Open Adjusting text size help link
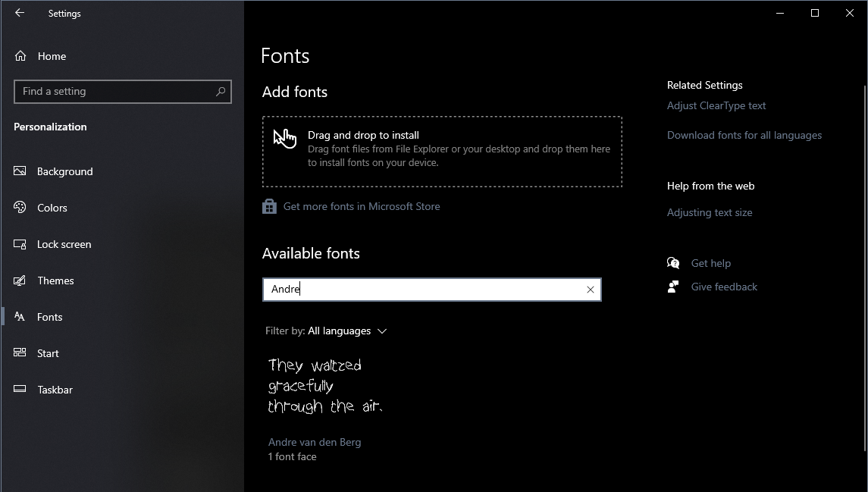The image size is (868, 492). point(710,213)
